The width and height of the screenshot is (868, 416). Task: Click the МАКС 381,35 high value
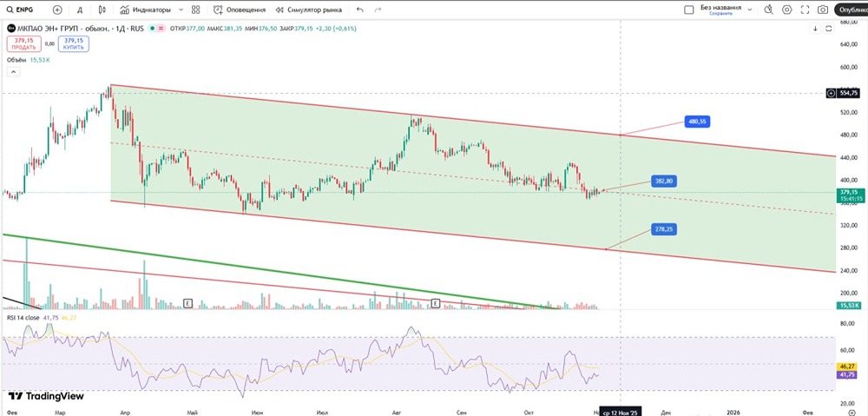(225, 29)
